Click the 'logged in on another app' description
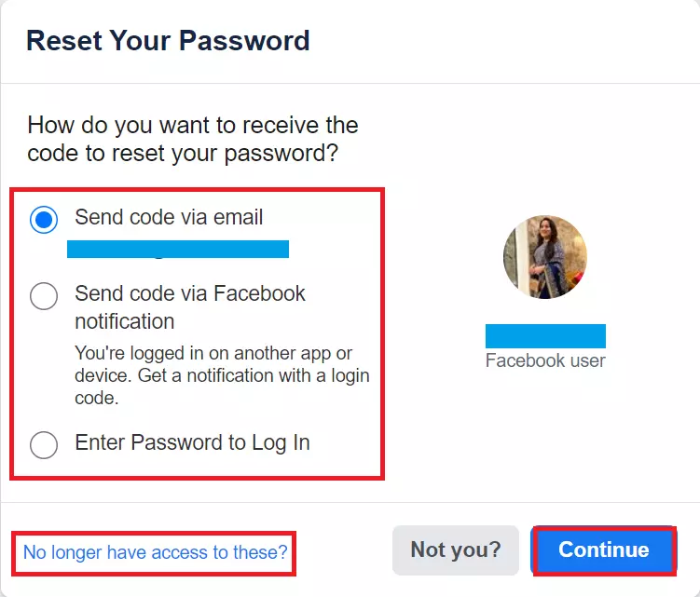 tap(213, 354)
